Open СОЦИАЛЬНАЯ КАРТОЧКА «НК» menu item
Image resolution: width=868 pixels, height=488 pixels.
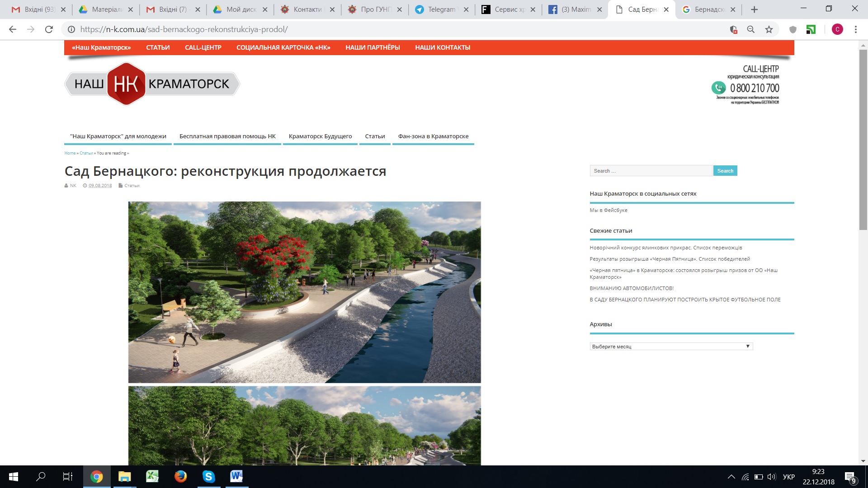[283, 47]
